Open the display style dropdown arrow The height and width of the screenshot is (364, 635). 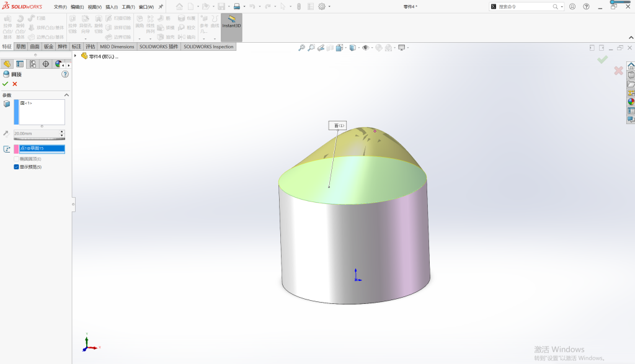pyautogui.click(x=358, y=48)
